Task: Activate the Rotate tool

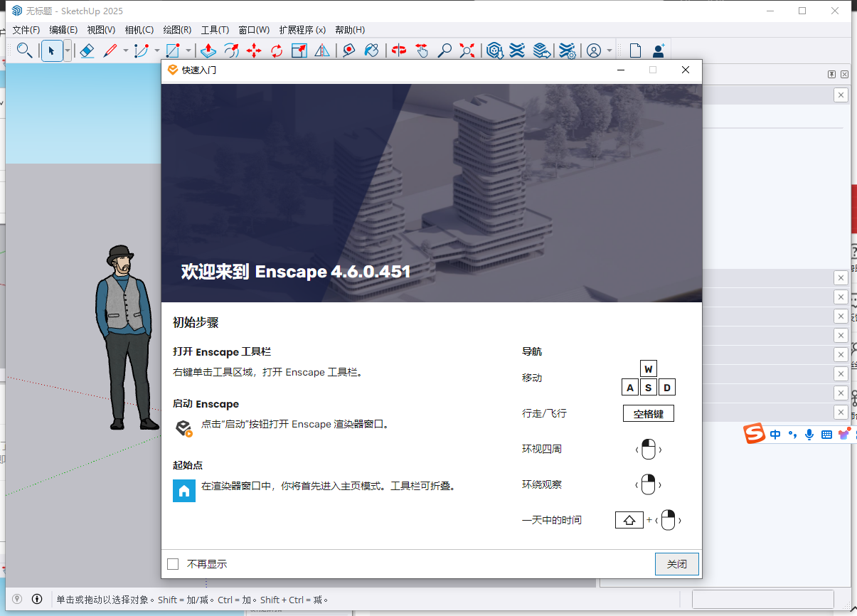Action: click(x=276, y=51)
